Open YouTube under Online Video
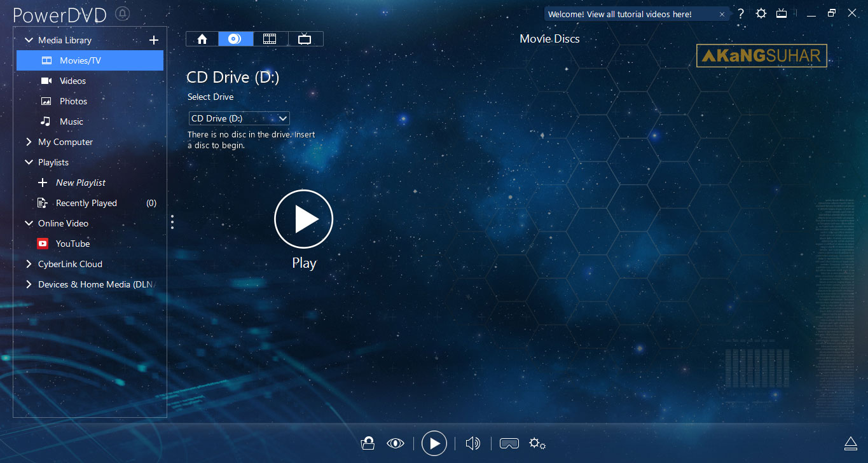 click(x=90, y=244)
